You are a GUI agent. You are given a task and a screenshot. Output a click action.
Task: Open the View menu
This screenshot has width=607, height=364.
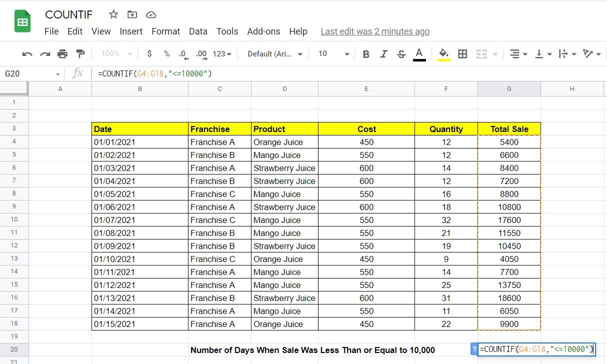point(101,31)
